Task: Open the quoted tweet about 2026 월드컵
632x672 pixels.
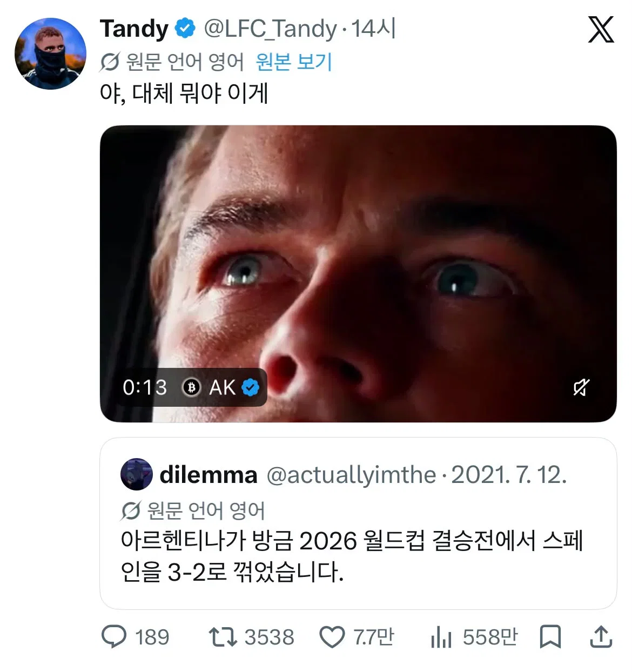Action: point(358,523)
